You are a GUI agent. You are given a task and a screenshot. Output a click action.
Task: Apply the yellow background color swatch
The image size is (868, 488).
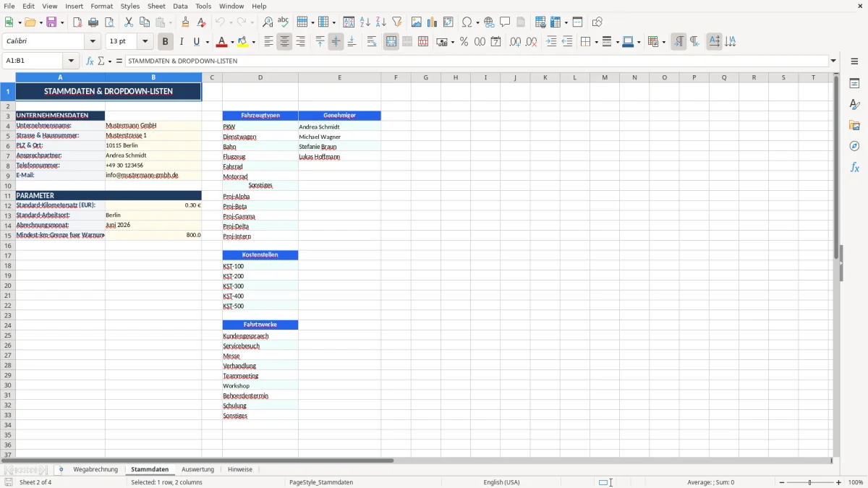(243, 42)
